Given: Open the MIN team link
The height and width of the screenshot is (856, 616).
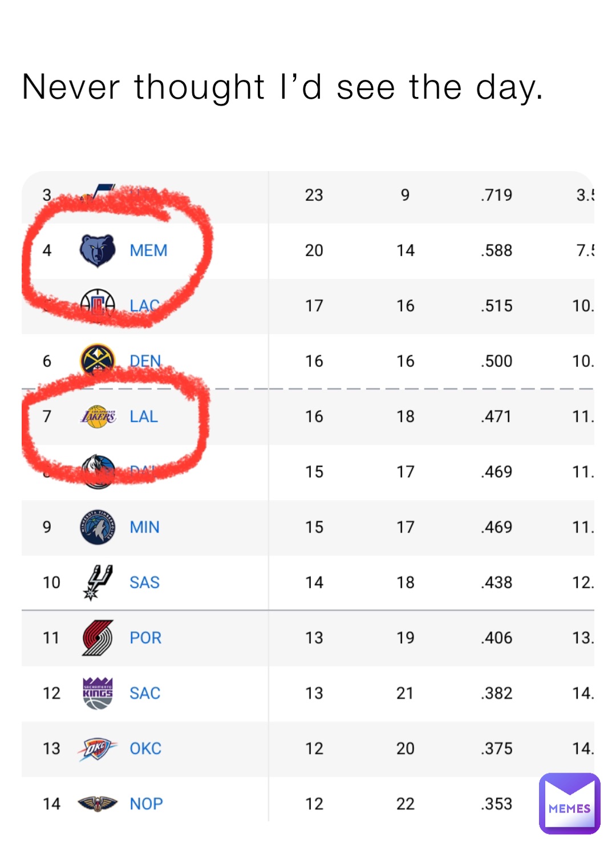Looking at the screenshot, I should point(144,527).
